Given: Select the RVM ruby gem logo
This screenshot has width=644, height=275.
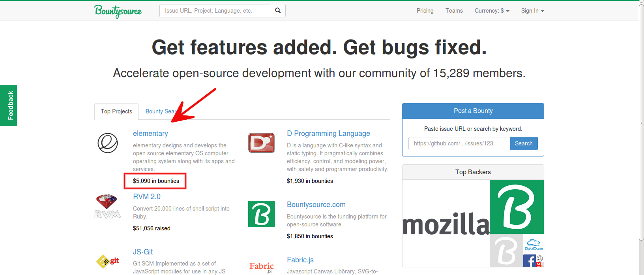Looking at the screenshot, I should [107, 206].
